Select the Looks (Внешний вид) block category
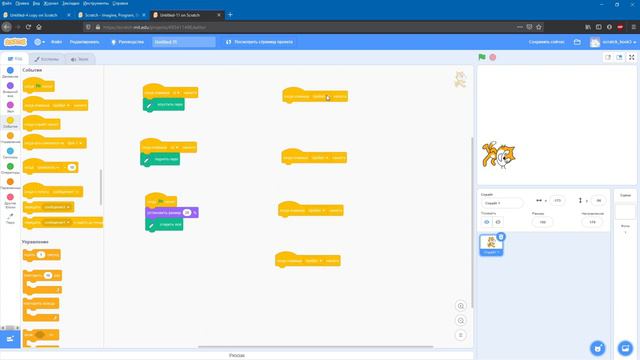This screenshot has width=640, height=360. pyautogui.click(x=10, y=89)
